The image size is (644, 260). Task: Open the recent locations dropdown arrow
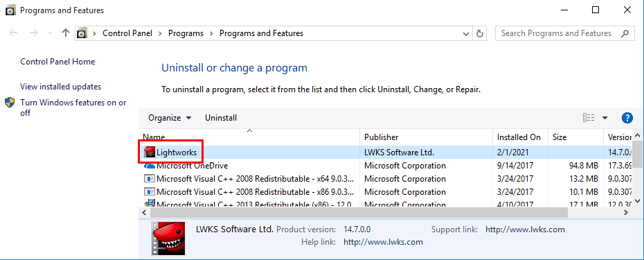pyautogui.click(x=50, y=33)
